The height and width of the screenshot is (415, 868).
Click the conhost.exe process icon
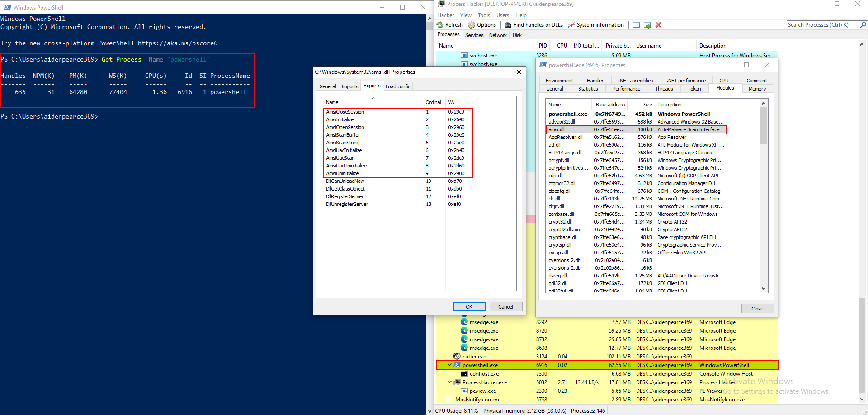[464, 374]
